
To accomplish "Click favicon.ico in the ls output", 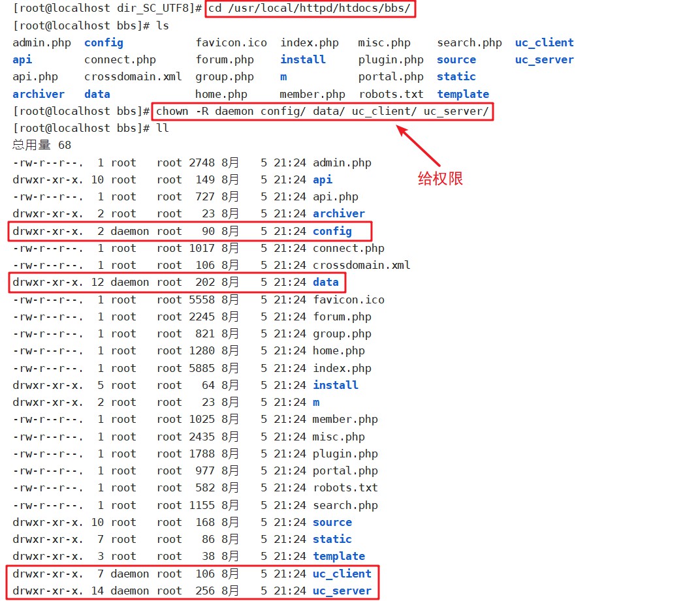I will coord(231,43).
